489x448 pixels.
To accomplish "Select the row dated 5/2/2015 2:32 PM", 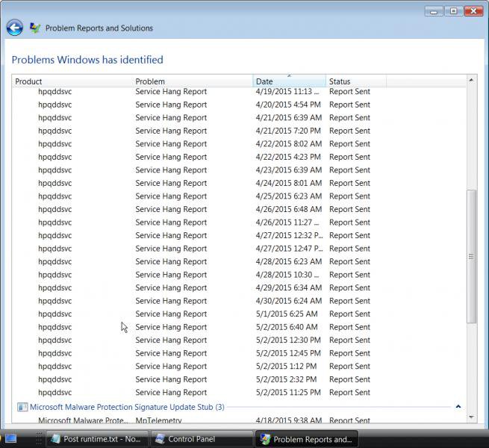I will coord(239,379).
